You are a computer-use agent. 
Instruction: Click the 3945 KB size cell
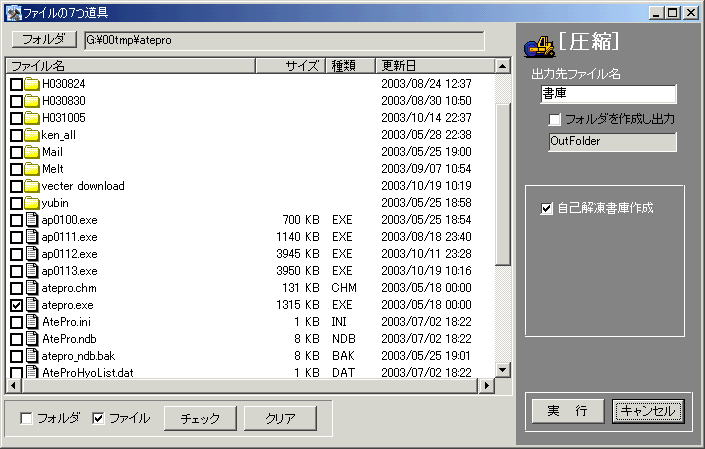pos(298,254)
